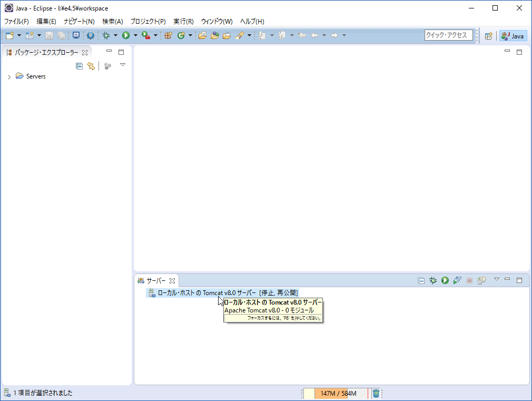Start server in profile mode (stopwatch icon)
532x401 pixels.
[457, 280]
